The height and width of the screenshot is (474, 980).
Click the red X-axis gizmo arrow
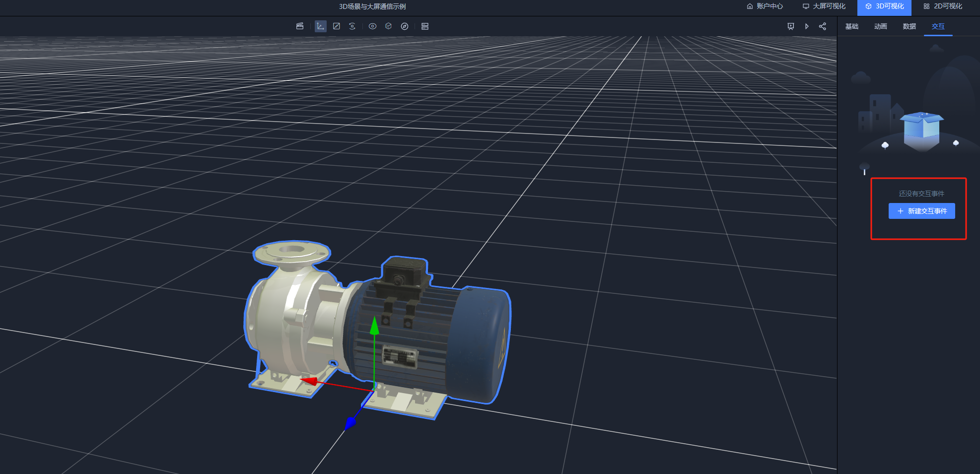[309, 381]
